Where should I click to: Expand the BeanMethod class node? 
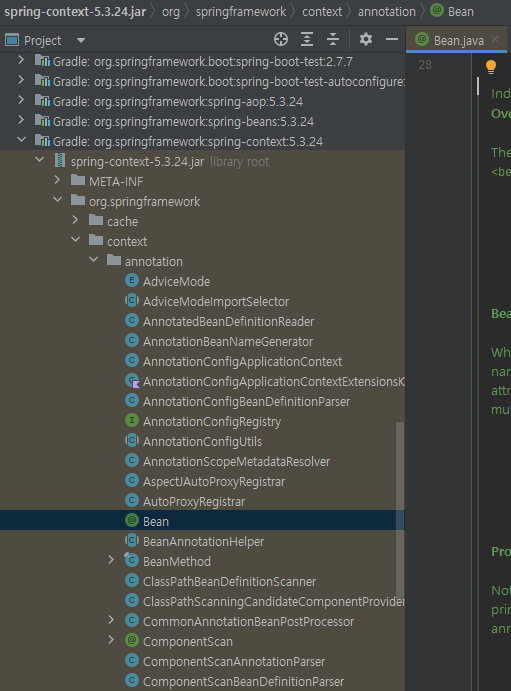click(111, 560)
